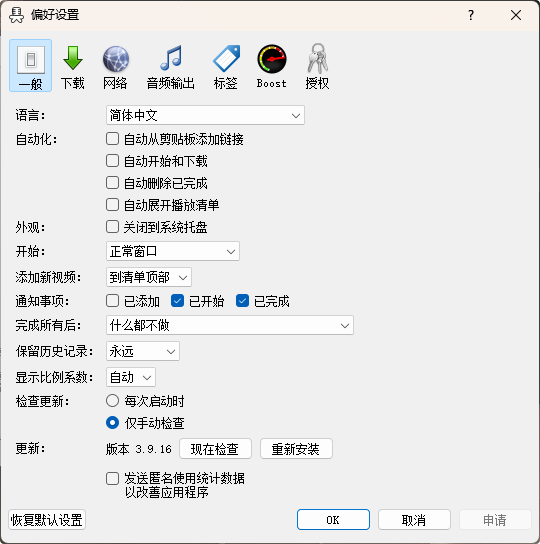Screen dimensions: 540x544
Task: Expand the 保留历史记录 永远 dropdown
Action: point(143,351)
